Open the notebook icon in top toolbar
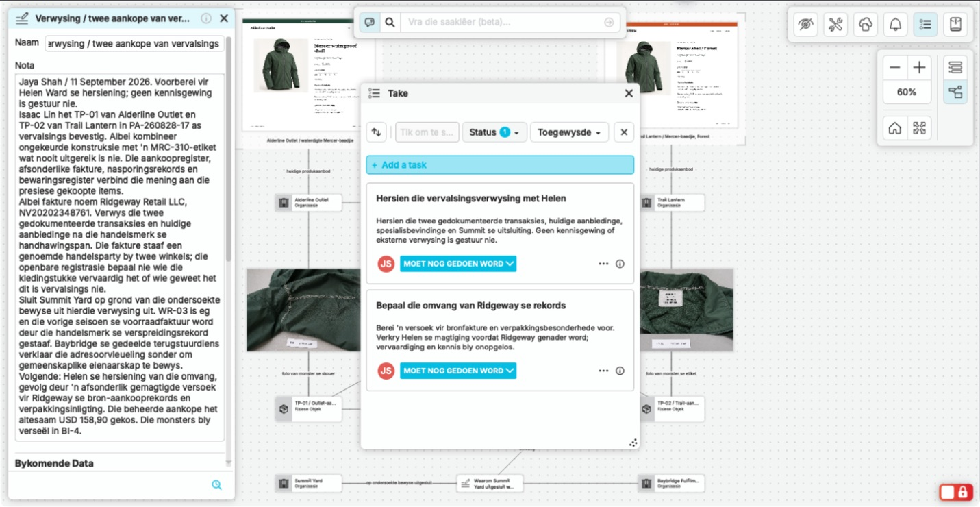Viewport: 980px width, 507px height. [x=955, y=25]
